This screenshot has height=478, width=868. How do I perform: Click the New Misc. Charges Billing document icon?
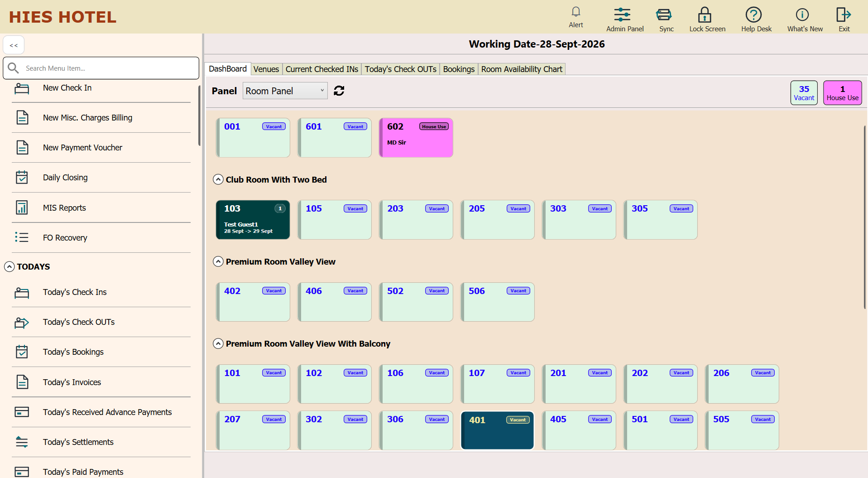pyautogui.click(x=22, y=118)
